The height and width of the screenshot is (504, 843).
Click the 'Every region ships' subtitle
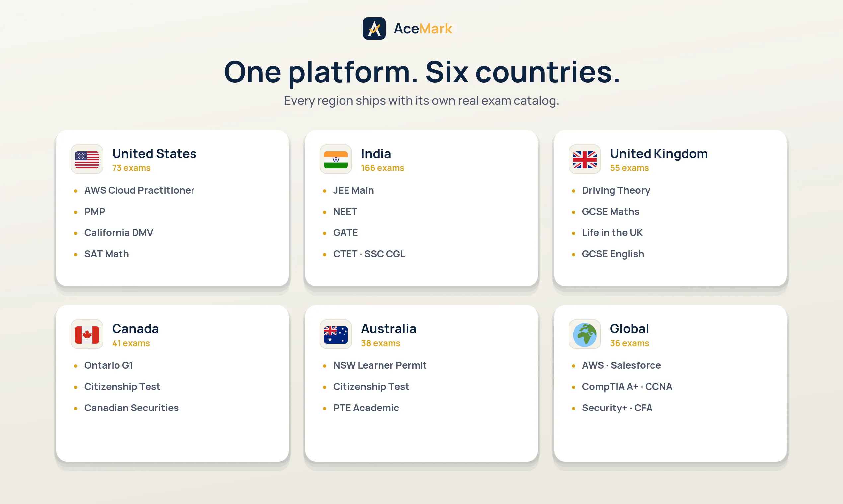coord(421,101)
